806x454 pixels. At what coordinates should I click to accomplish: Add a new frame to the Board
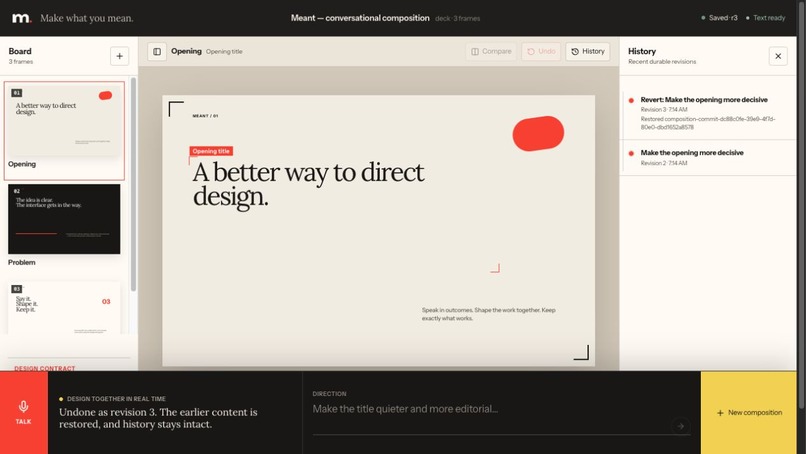[x=119, y=56]
